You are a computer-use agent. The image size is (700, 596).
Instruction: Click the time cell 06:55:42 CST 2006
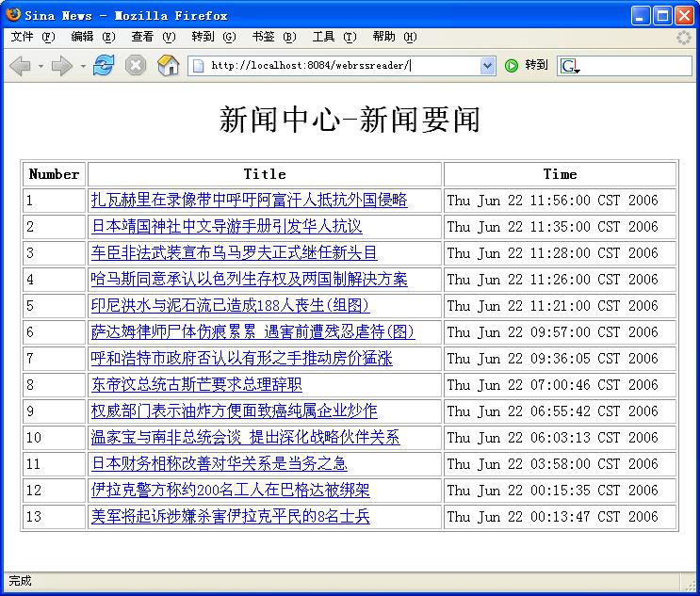[x=560, y=411]
